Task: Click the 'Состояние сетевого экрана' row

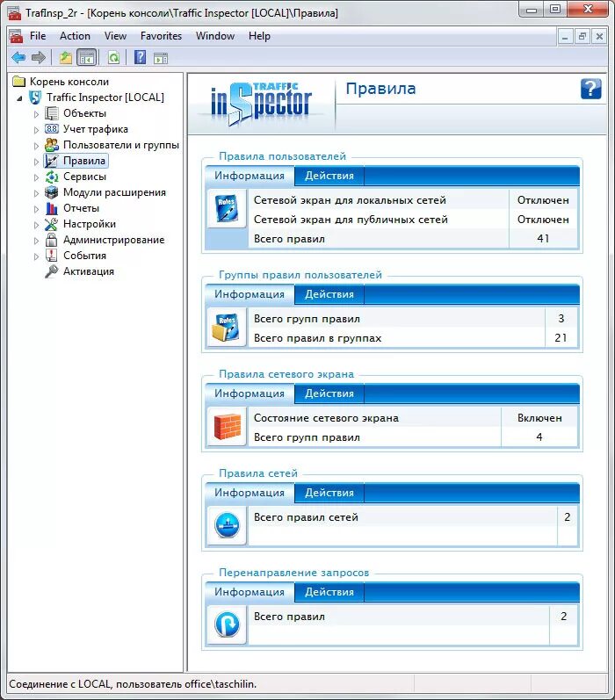Action: click(x=412, y=418)
